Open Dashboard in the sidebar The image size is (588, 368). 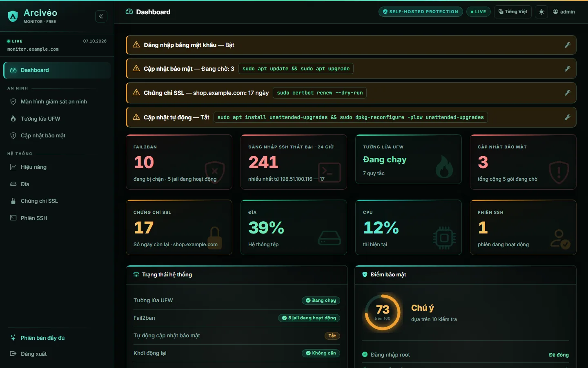(x=57, y=70)
